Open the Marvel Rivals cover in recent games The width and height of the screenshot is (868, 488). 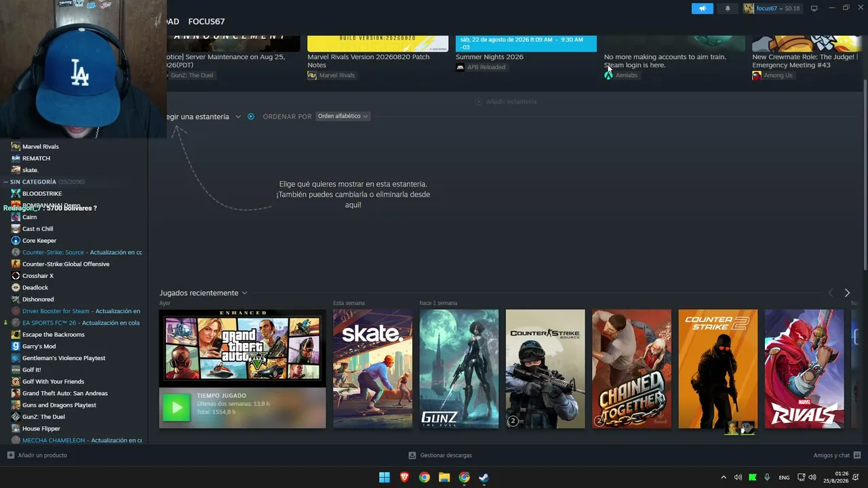pyautogui.click(x=804, y=369)
